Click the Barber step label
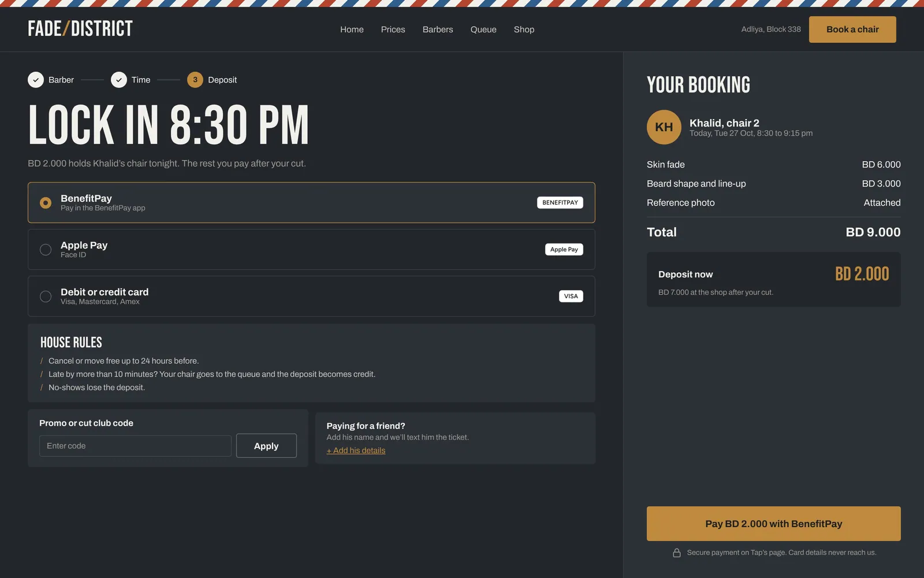924x578 pixels. click(61, 80)
